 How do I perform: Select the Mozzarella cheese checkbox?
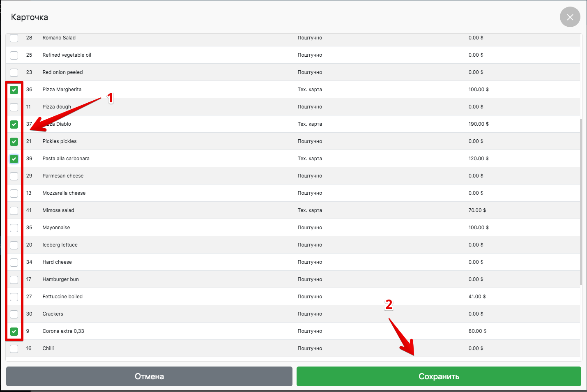(x=14, y=194)
